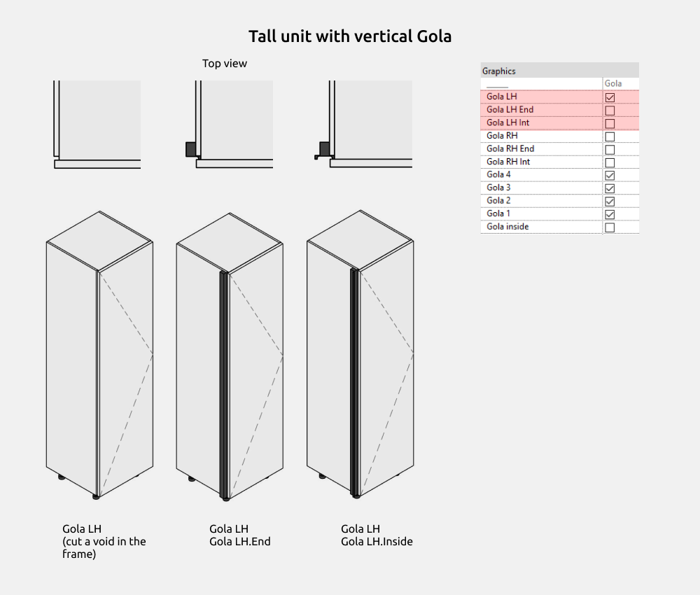Screen dimensions: 700x595
Task: Select the Gola LH End parameter label
Action: pyautogui.click(x=510, y=110)
